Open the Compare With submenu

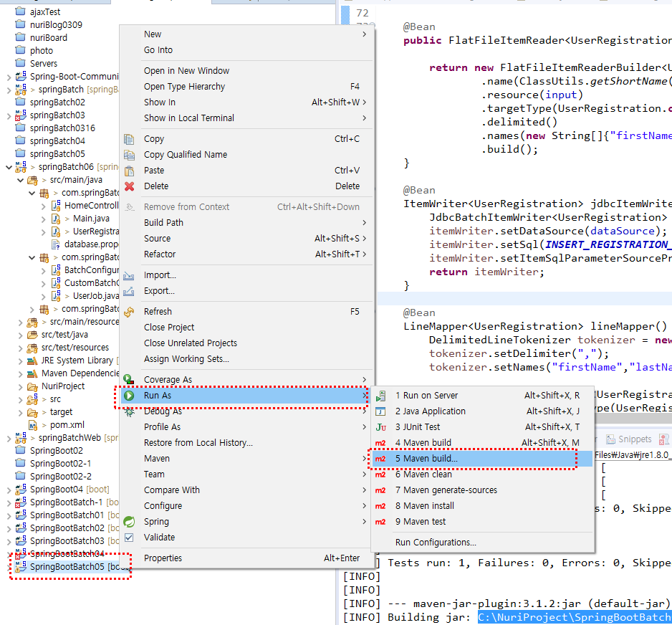tap(246, 490)
